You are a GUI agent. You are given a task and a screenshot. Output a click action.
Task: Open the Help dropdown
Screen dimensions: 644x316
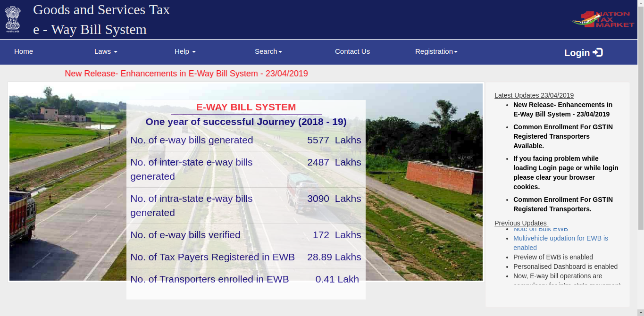pyautogui.click(x=184, y=51)
